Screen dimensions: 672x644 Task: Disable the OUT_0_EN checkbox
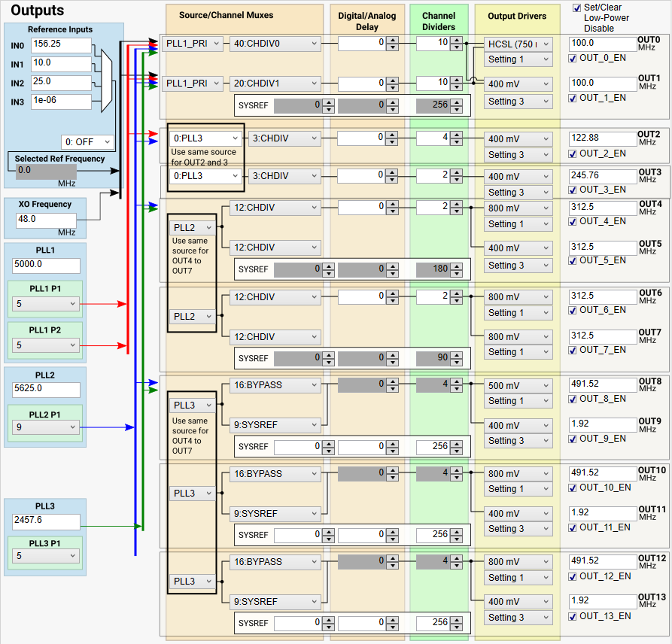pos(573,58)
